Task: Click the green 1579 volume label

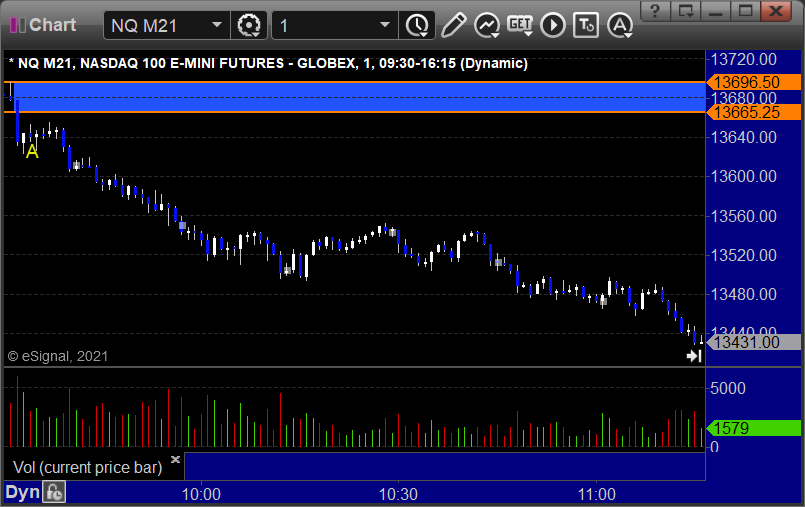Action: click(x=754, y=428)
